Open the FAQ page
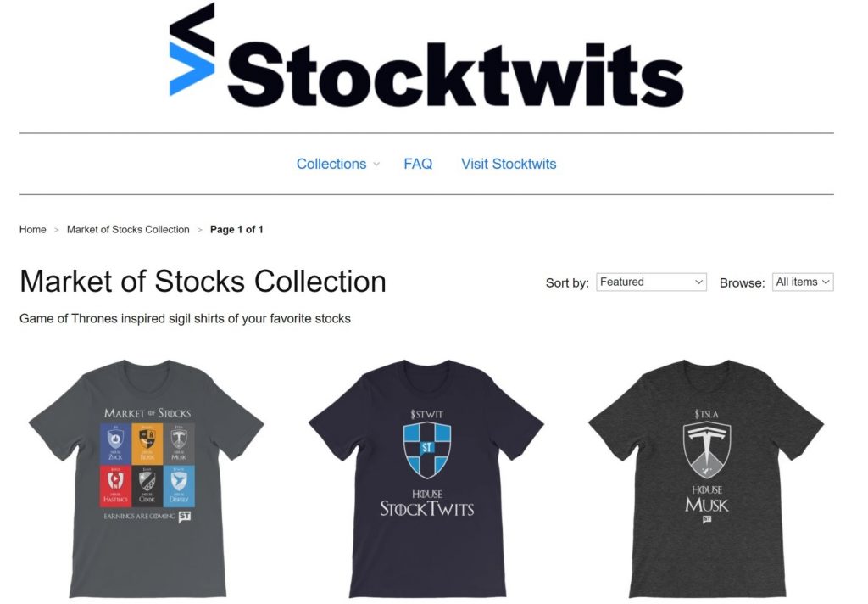This screenshot has height=604, width=868. point(418,164)
